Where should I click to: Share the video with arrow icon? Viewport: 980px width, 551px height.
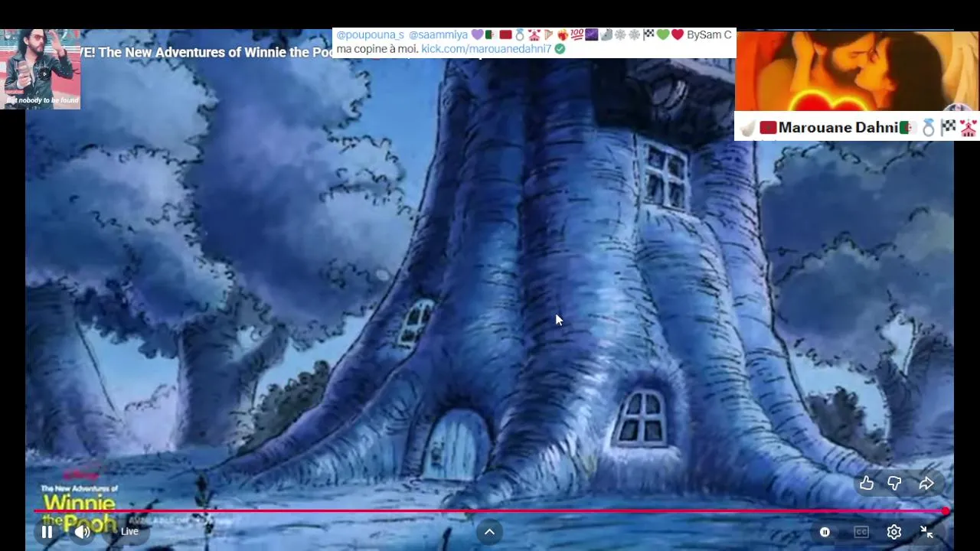926,483
